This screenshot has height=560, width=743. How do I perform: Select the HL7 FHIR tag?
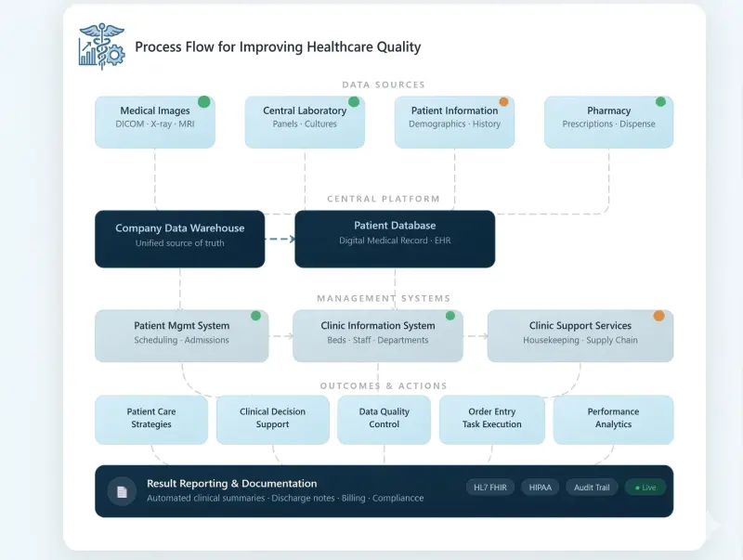tap(489, 487)
